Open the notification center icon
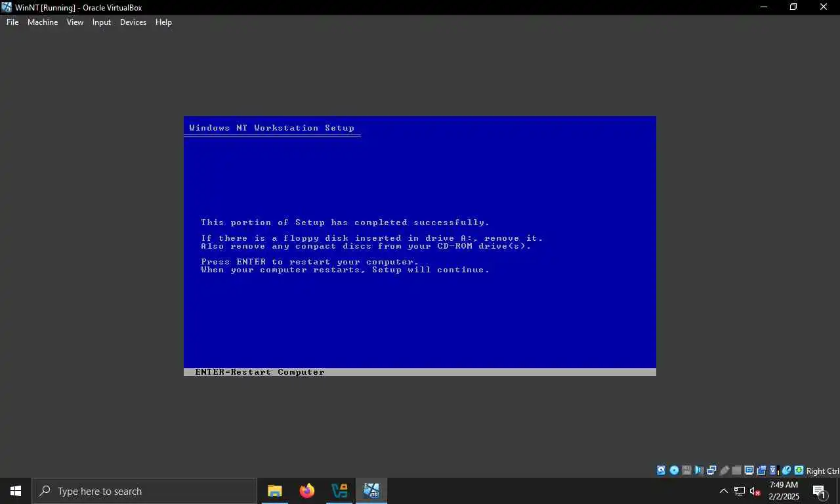 [820, 491]
